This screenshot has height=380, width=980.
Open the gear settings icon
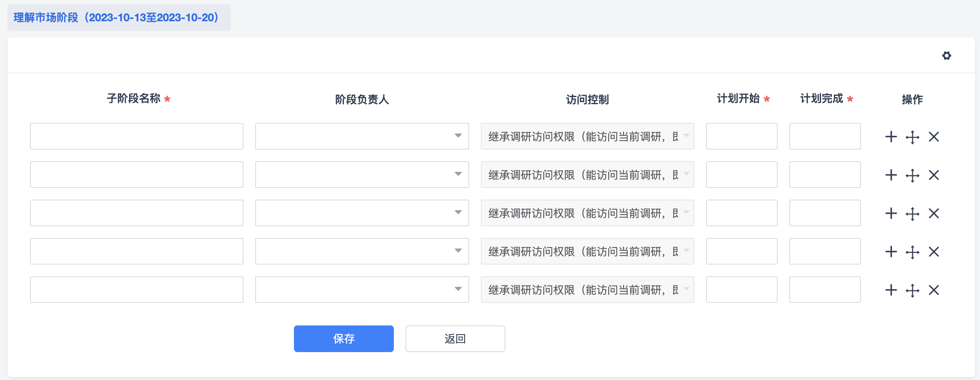tap(946, 55)
